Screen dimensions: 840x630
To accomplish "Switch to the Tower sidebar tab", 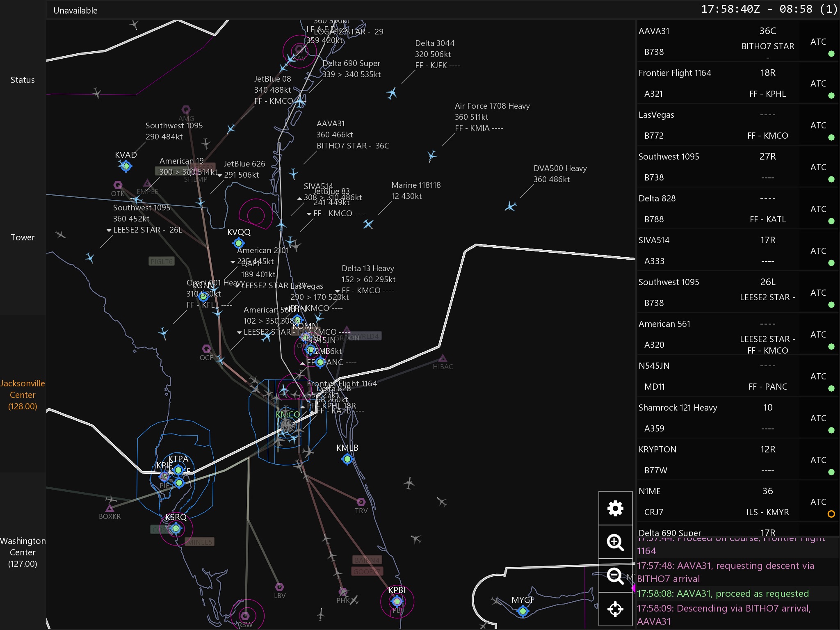I will tap(23, 237).
